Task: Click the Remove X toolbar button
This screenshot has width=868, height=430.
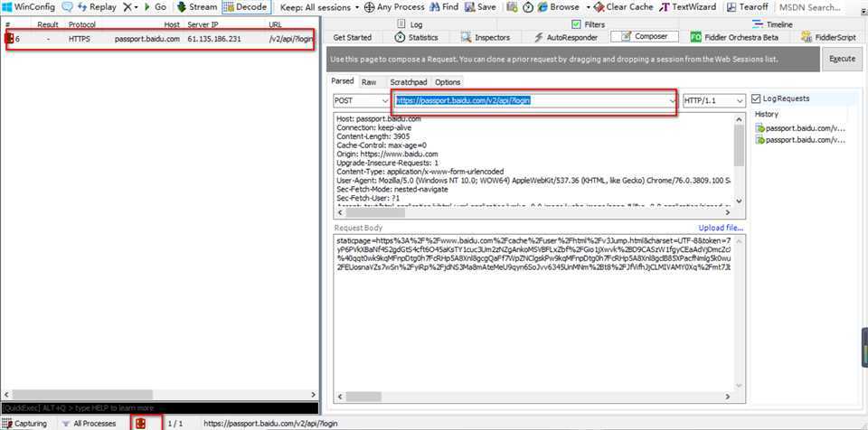Action: [x=130, y=7]
